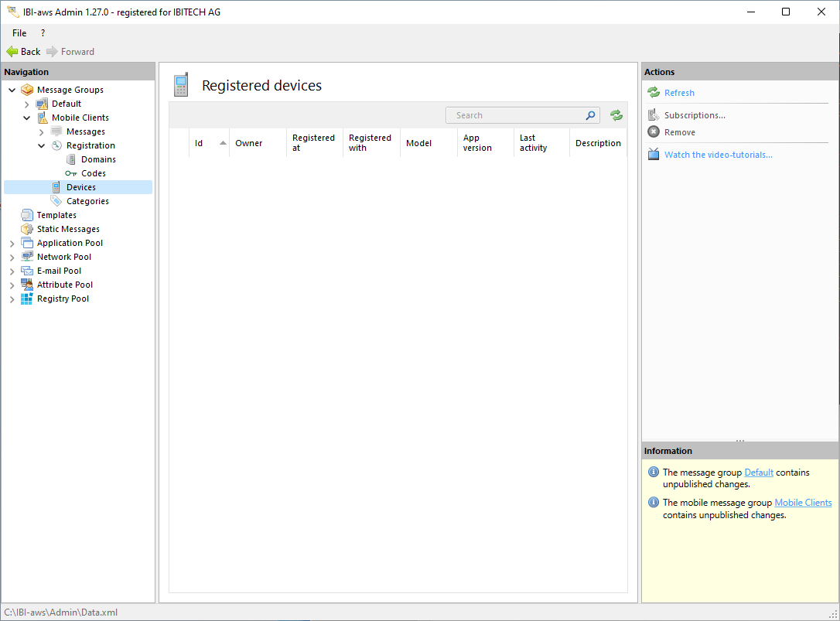Collapse the Message Groups tree node
This screenshot has height=621, width=840.
pos(12,90)
